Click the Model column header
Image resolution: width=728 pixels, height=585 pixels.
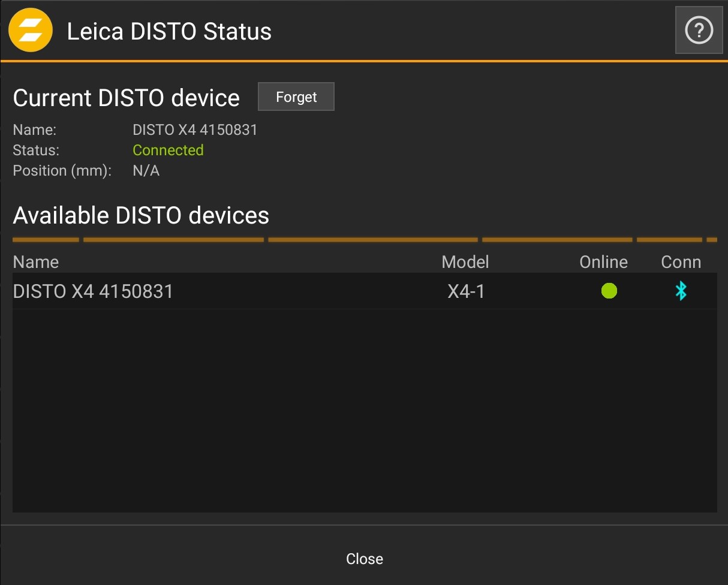tap(465, 262)
